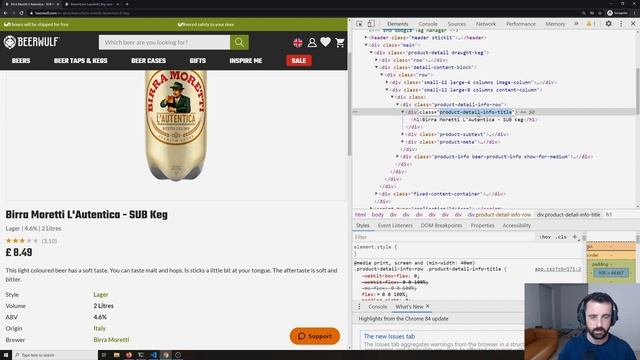Click the green search magnifier button
Screen dimensions: 640x360
click(x=239, y=42)
